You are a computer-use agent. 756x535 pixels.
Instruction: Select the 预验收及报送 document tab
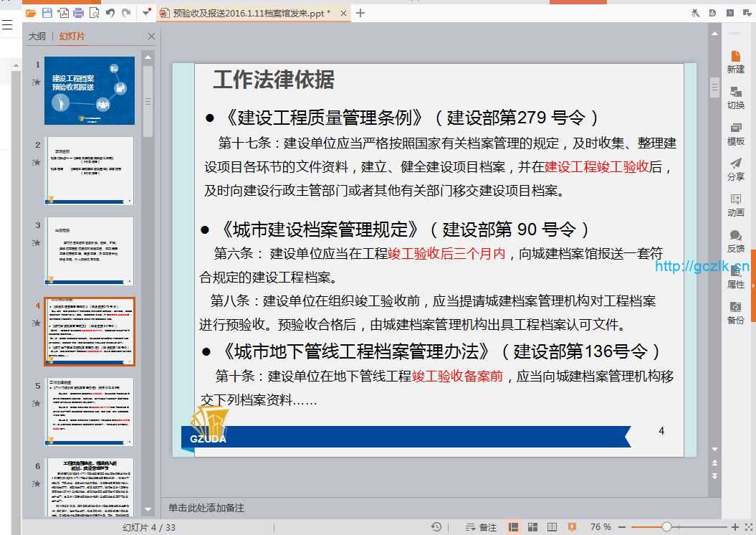click(244, 13)
